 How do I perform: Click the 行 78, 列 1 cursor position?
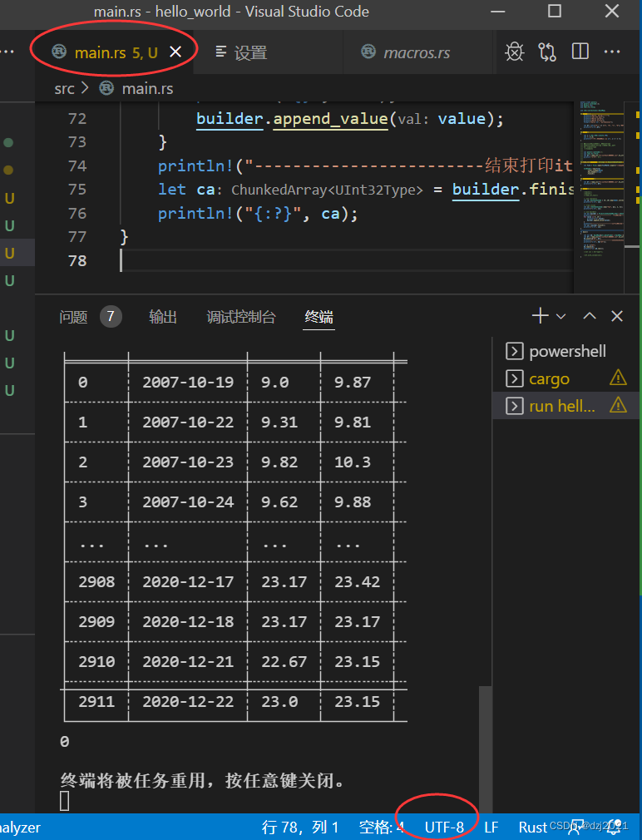[300, 828]
